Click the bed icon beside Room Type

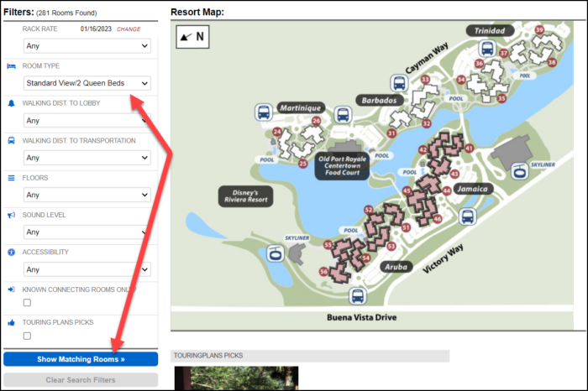coord(11,66)
